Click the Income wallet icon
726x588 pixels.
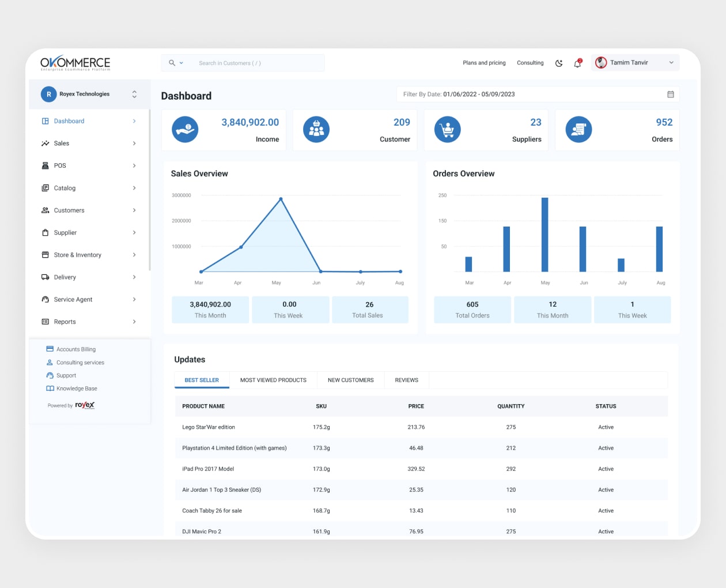pos(185,130)
